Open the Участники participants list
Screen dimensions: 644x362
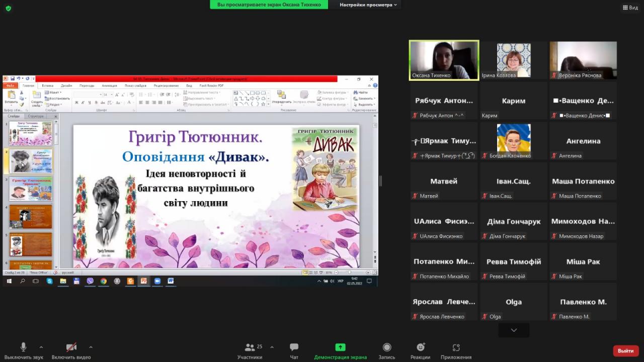click(250, 347)
